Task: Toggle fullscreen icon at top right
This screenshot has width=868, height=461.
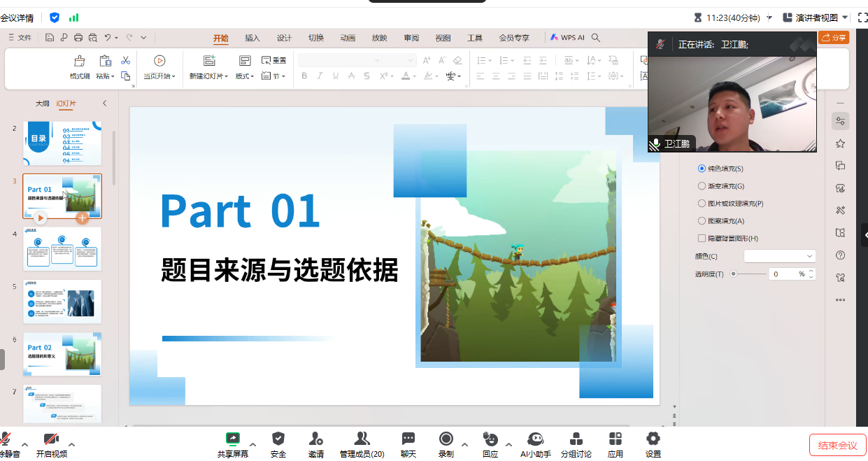Action: point(862,17)
